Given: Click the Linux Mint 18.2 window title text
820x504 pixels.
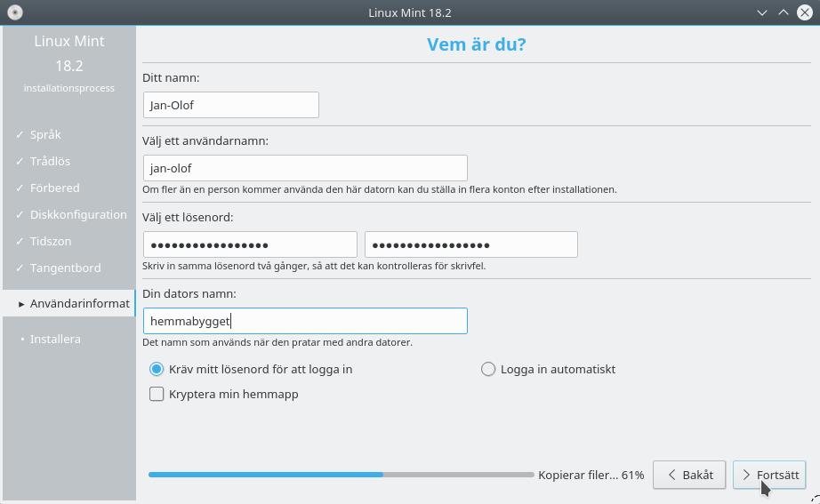Looking at the screenshot, I should click(410, 12).
